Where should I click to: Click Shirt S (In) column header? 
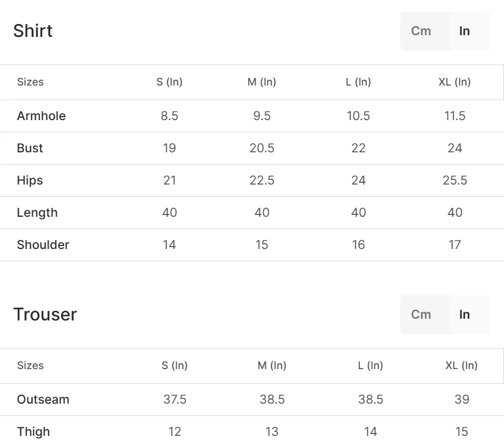point(169,82)
